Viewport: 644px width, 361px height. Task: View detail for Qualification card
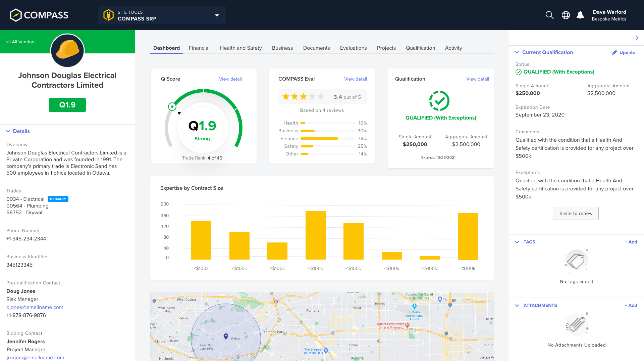pos(478,79)
